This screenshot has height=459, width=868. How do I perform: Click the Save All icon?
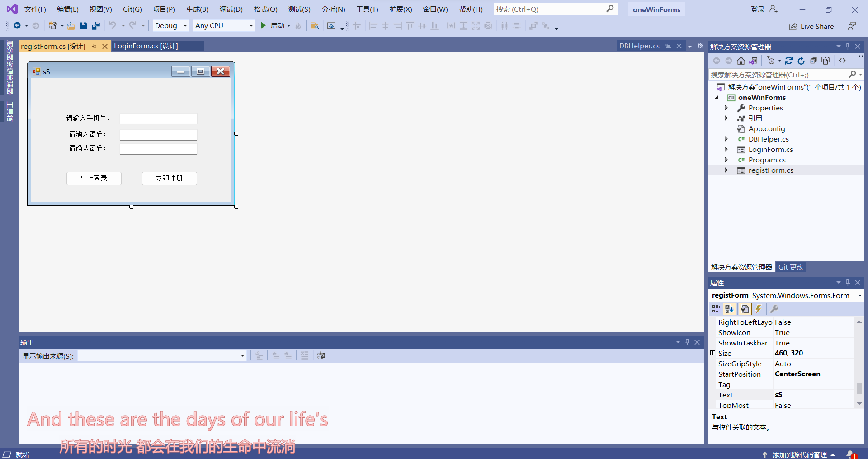(95, 26)
